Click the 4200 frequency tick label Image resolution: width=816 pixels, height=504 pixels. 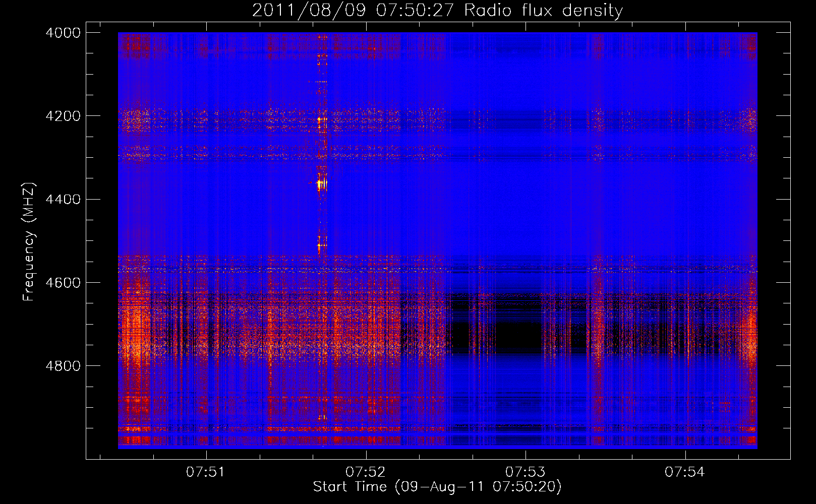coord(63,116)
